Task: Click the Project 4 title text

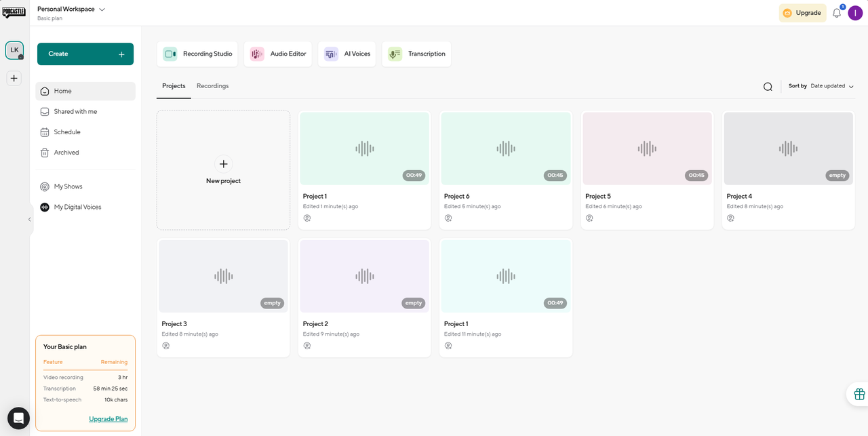Action: [739, 197]
